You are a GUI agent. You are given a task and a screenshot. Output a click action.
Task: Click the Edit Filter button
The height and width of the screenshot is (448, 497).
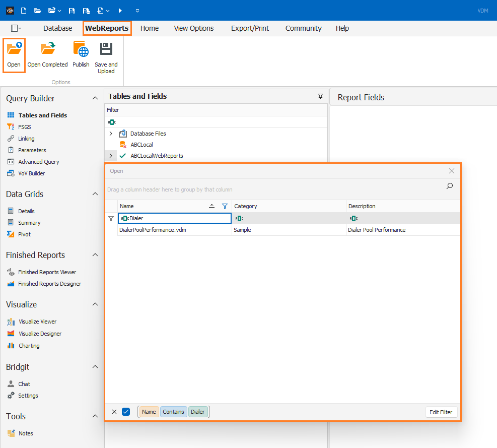click(441, 412)
